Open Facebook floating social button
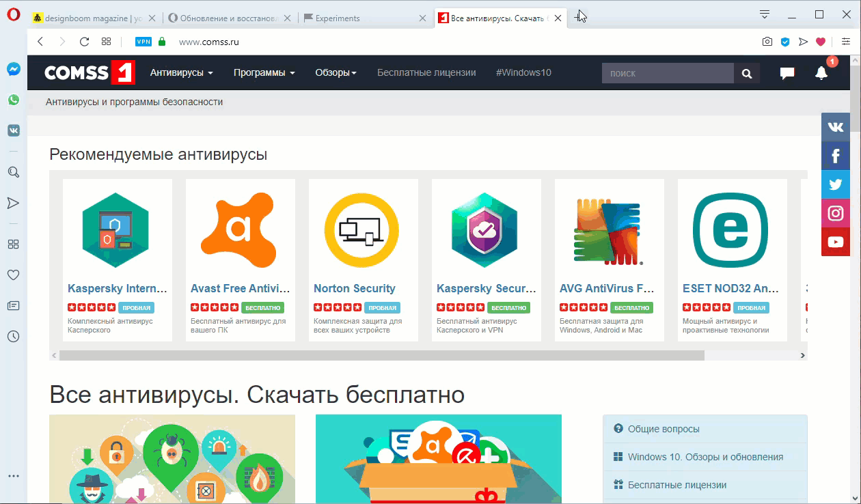 (836, 156)
